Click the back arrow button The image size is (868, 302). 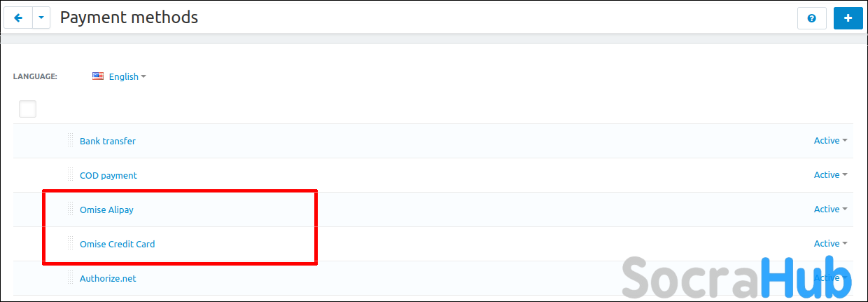[x=18, y=18]
